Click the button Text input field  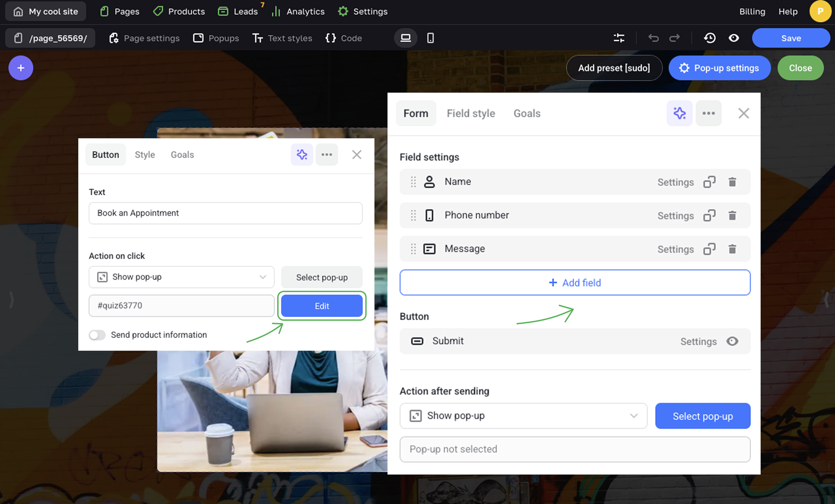click(x=225, y=213)
